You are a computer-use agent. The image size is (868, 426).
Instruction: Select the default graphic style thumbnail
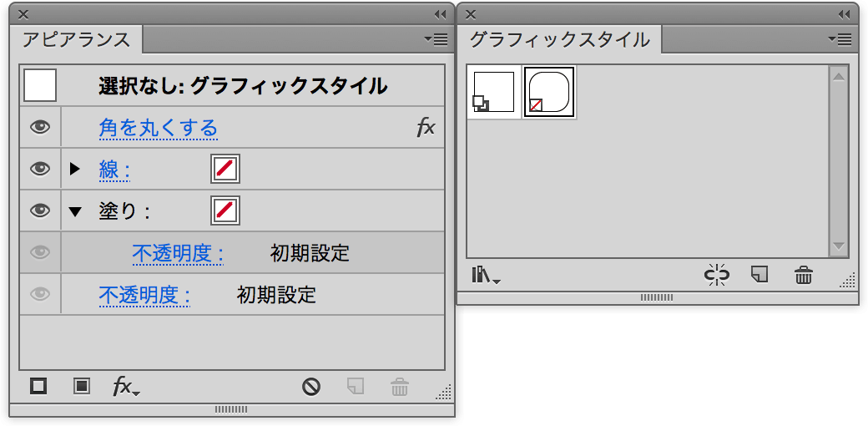pyautogui.click(x=494, y=92)
